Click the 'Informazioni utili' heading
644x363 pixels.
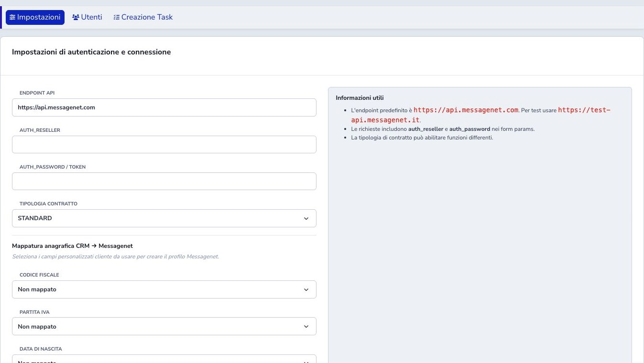click(x=360, y=98)
